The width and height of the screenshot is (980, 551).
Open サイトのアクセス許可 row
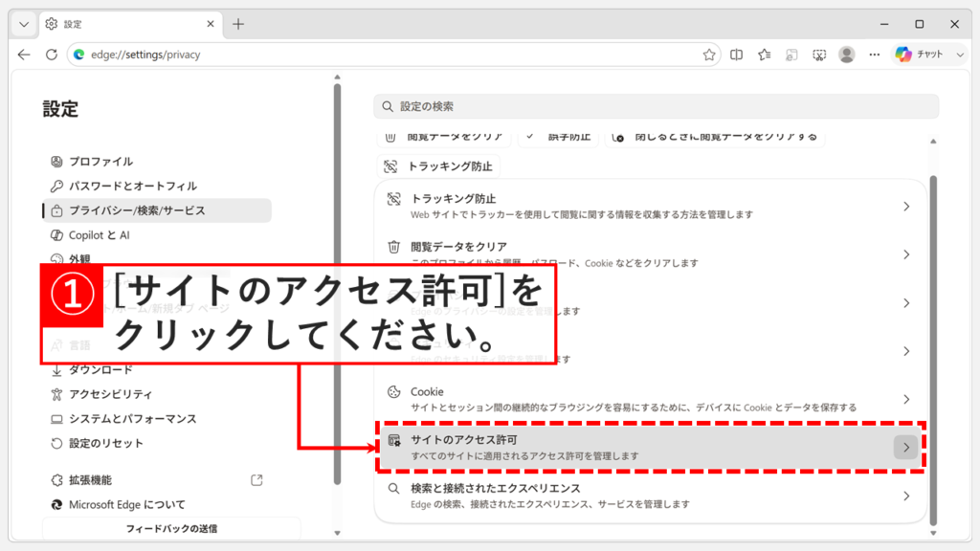[x=650, y=448]
